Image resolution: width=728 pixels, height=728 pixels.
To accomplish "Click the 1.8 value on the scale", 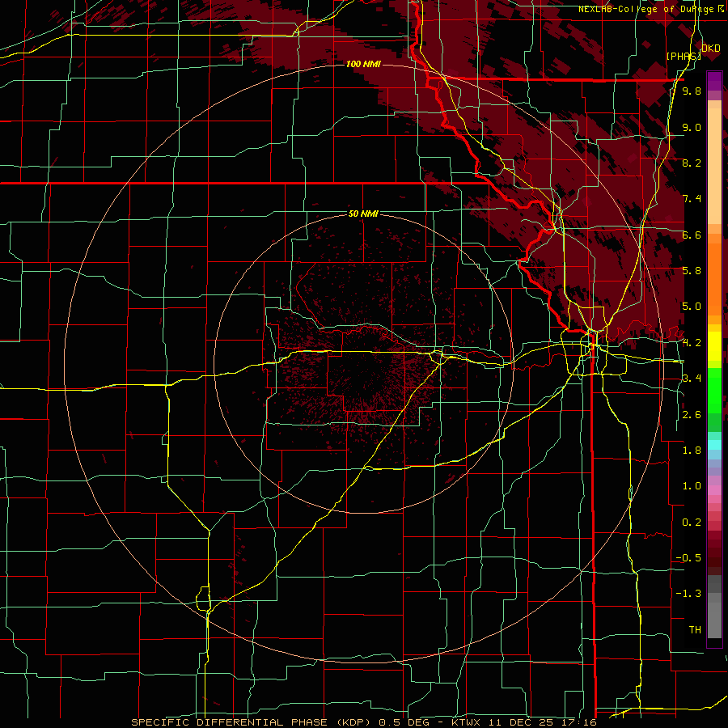I will (692, 451).
